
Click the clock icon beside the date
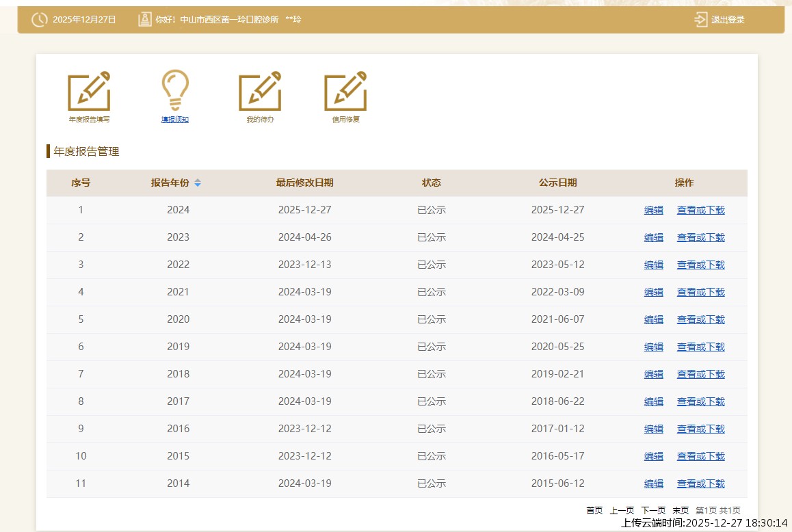40,20
